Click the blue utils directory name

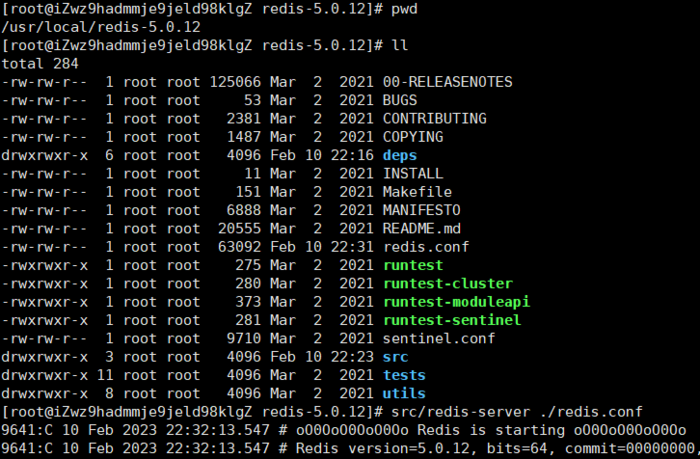coord(404,393)
